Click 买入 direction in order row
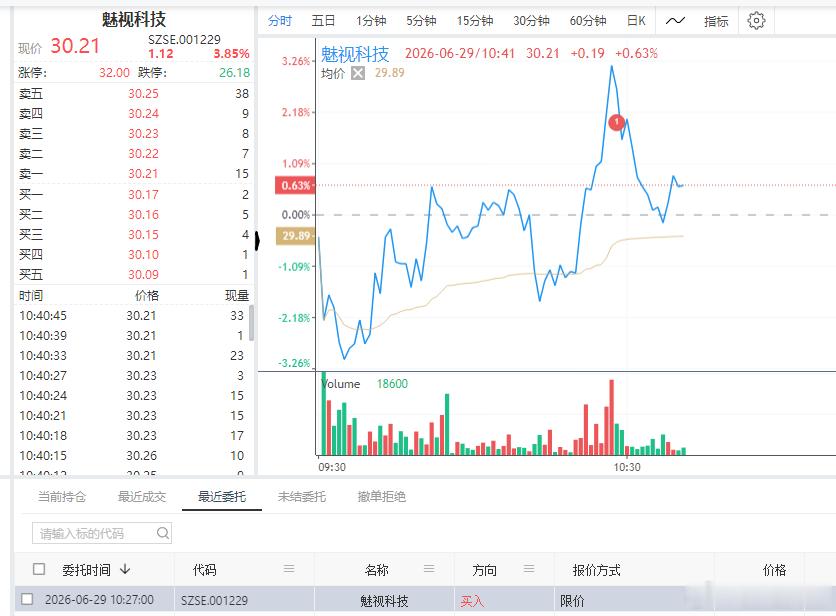The width and height of the screenshot is (836, 616). [x=472, y=601]
